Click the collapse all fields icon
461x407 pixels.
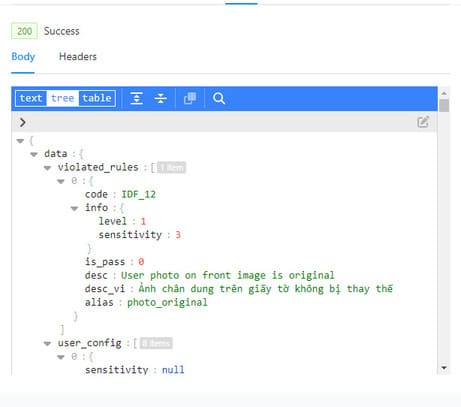(x=161, y=98)
